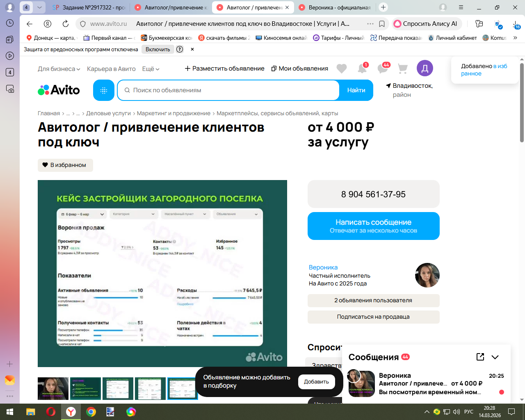525x420 pixels.
Task: Open the Avito categories grid button
Action: [104, 90]
